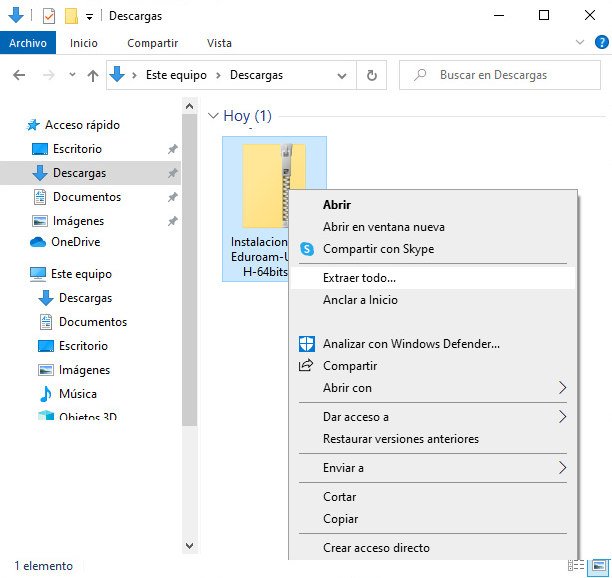This screenshot has height=578, width=612.
Task: Open the recent locations dropdown arrow
Action: pos(72,74)
